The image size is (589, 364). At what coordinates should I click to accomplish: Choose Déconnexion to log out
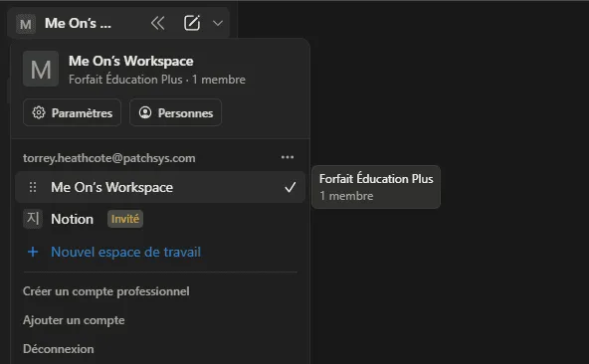pos(59,349)
